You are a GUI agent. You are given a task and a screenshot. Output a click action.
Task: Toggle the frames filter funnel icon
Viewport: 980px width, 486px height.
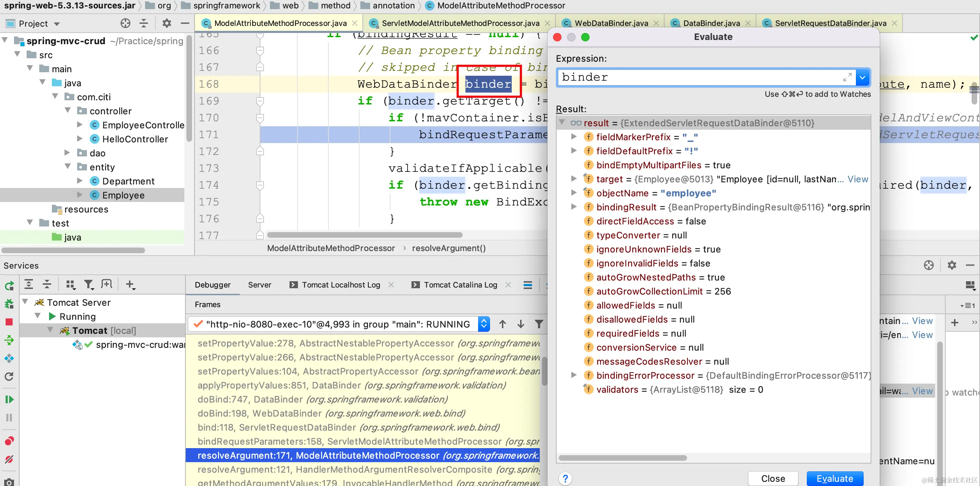click(x=539, y=324)
